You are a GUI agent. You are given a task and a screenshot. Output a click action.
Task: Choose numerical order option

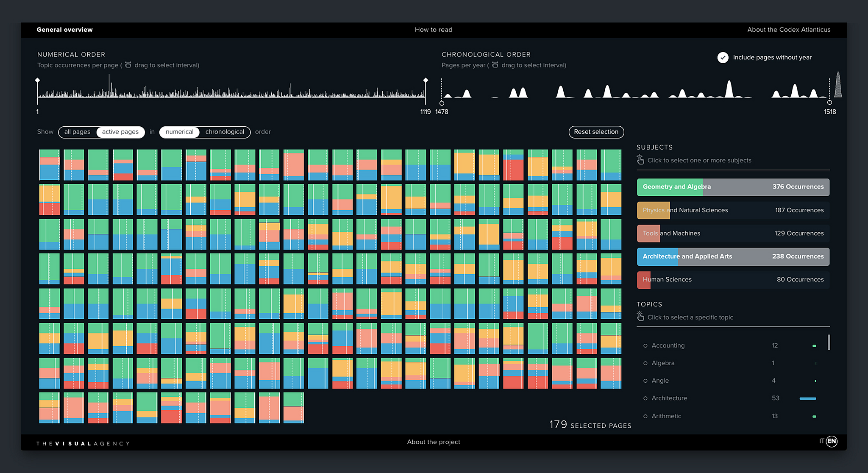click(x=180, y=132)
